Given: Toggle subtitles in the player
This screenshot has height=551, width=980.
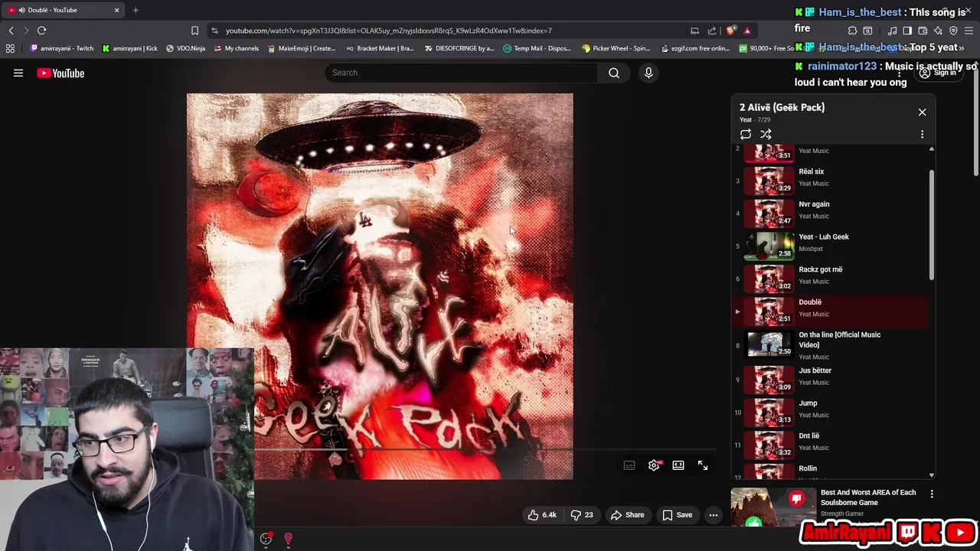Looking at the screenshot, I should coord(629,465).
